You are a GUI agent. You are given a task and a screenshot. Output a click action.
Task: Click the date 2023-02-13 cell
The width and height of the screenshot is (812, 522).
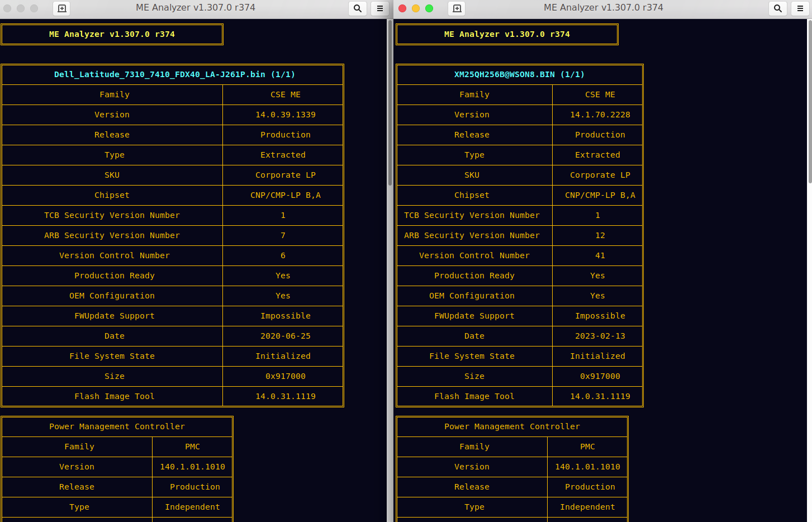click(x=600, y=336)
